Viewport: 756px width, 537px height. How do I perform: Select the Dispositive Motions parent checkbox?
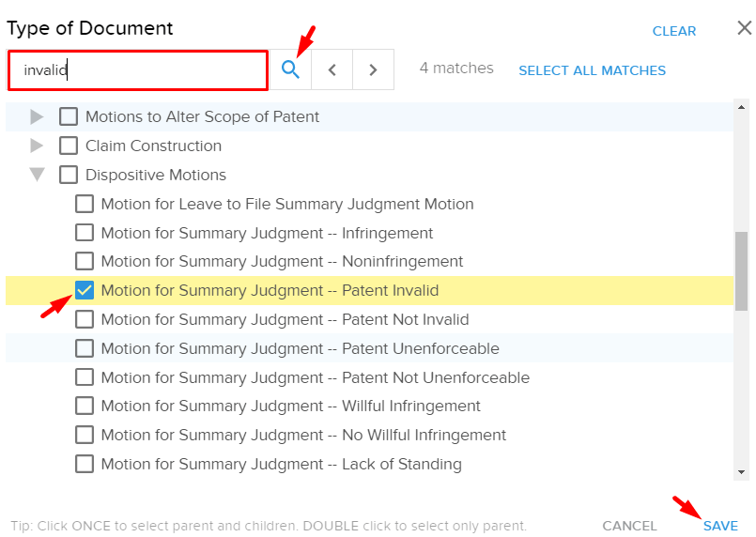click(69, 175)
